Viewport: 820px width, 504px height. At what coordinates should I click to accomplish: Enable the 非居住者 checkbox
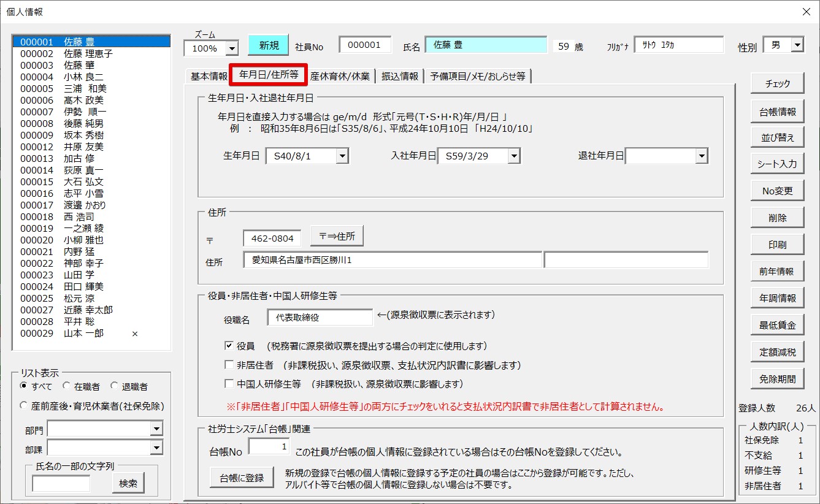click(x=229, y=365)
